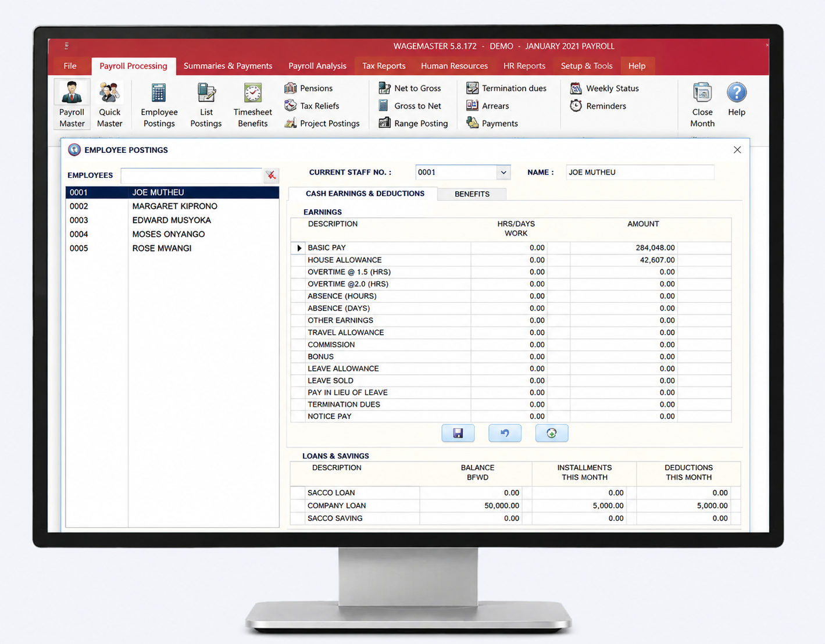The height and width of the screenshot is (644, 825).
Task: Select the TRAVEL ALLOWANCE row
Action: [510, 332]
